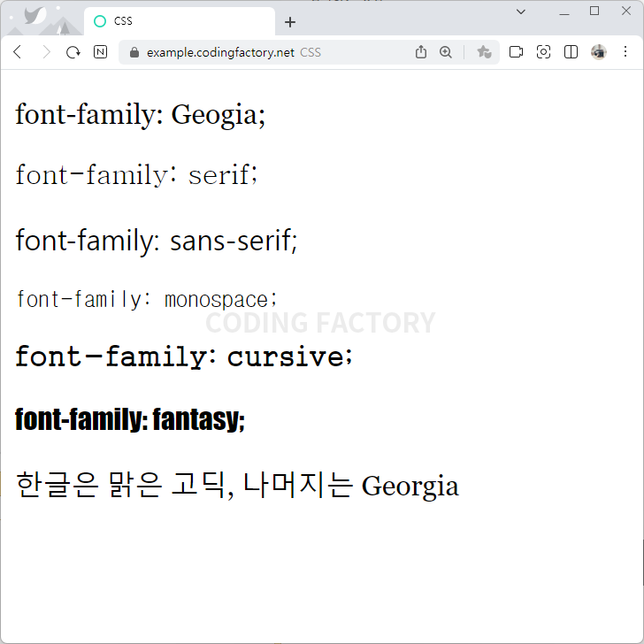The image size is (644, 644).
Task: Bookmark this page with star icon
Action: tap(484, 52)
